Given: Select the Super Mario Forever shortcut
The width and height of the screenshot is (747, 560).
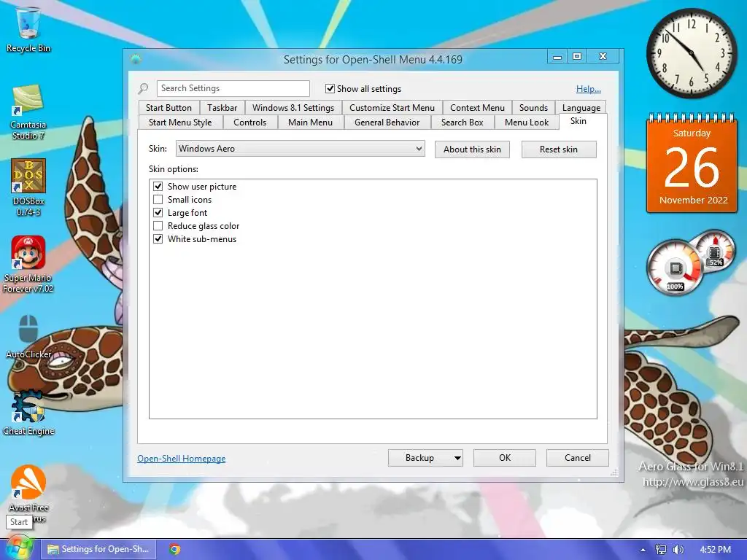Looking at the screenshot, I should point(28,264).
